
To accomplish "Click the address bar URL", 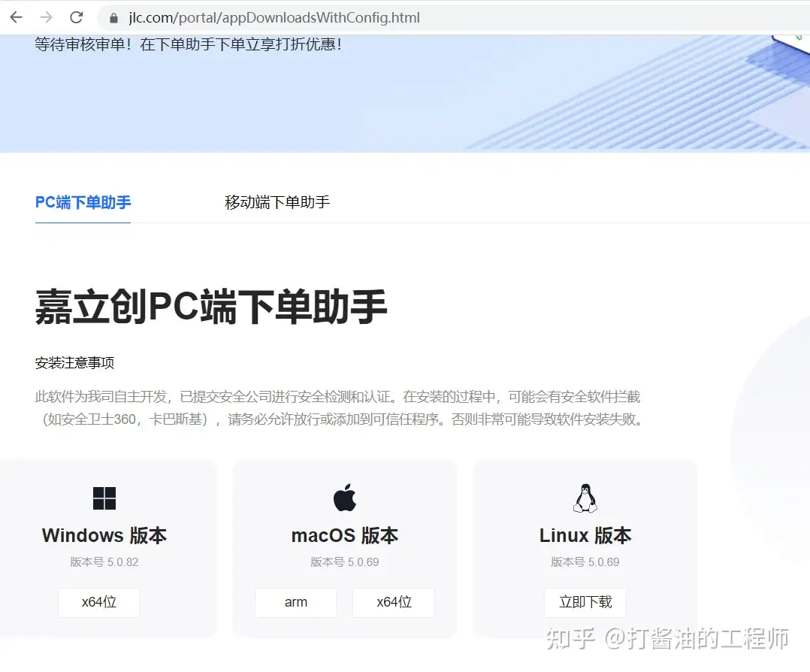I will click(271, 17).
